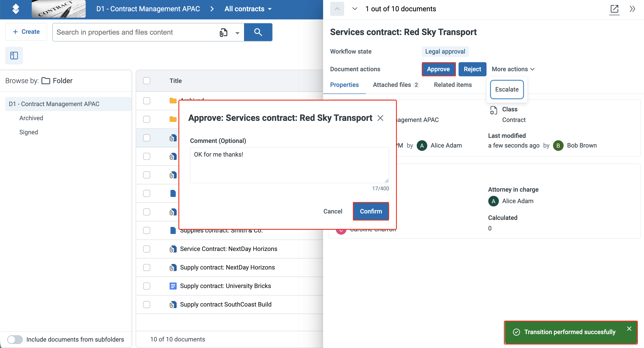Open Service Contract: NextDay Horizons

click(228, 249)
